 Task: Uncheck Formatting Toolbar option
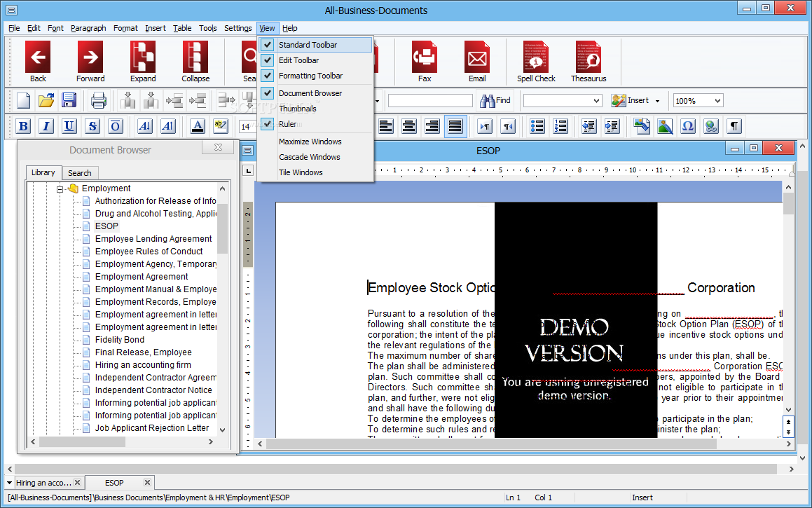tap(315, 76)
